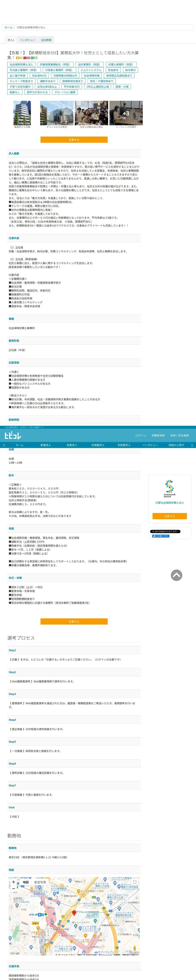Viewport: 196px width, 980px height.
Task: Click 応募する button below the photos
Action: (x=74, y=140)
